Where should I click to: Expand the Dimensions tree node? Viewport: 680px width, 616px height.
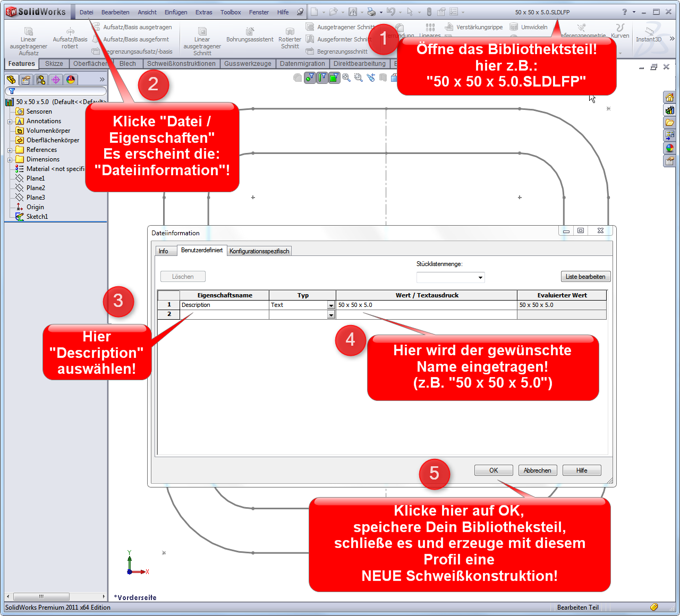click(10, 160)
